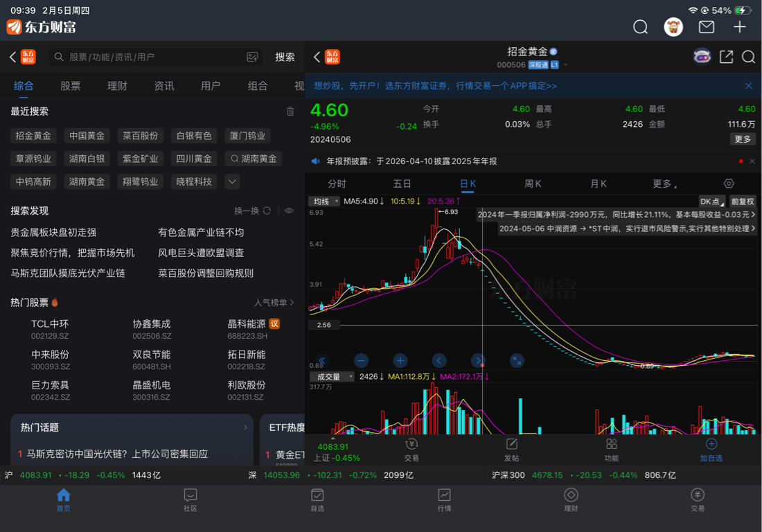Open 马斯克密访中国光伏链 hot topic
This screenshot has height=532, width=762.
[x=117, y=454]
